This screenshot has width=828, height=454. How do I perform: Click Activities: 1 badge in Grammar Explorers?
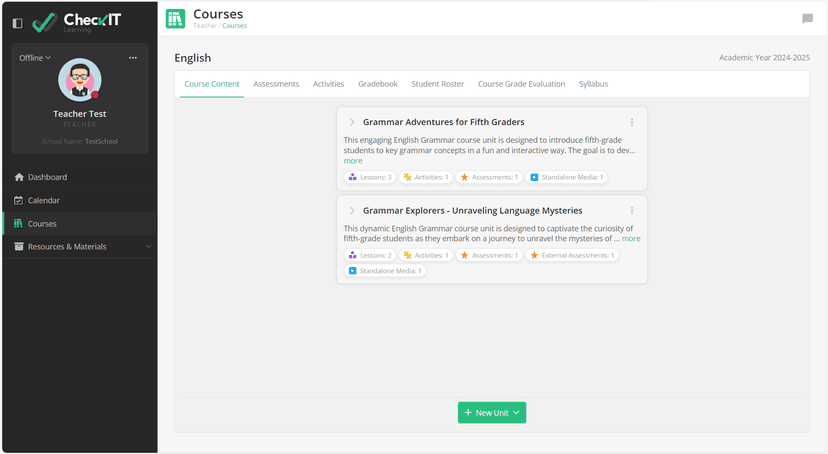(426, 255)
